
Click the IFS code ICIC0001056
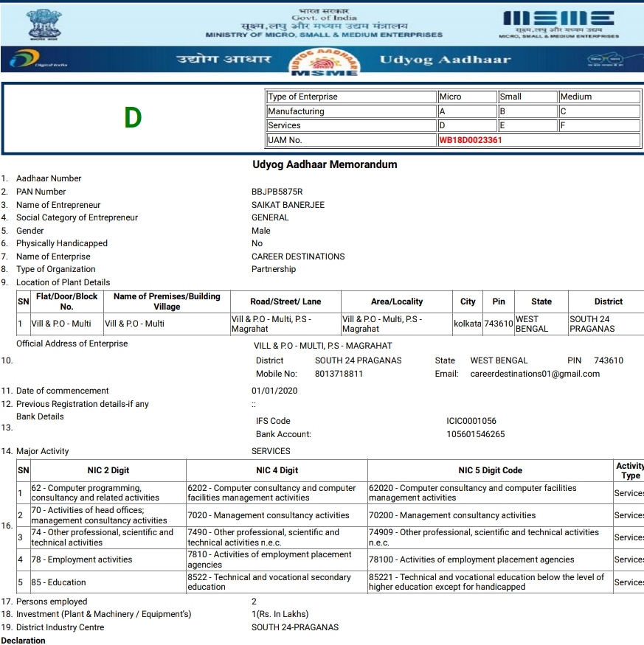(x=471, y=421)
